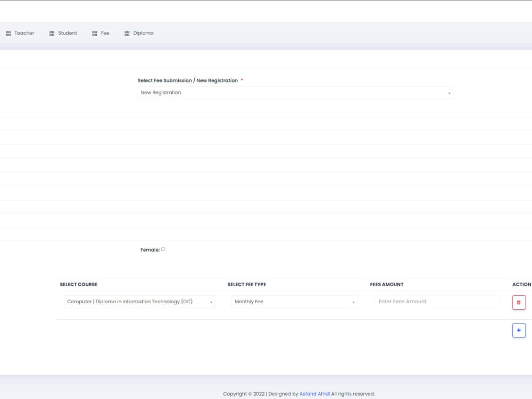Image resolution: width=532 pixels, height=399 pixels.
Task: Open the Diploma menu item
Action: tap(144, 33)
